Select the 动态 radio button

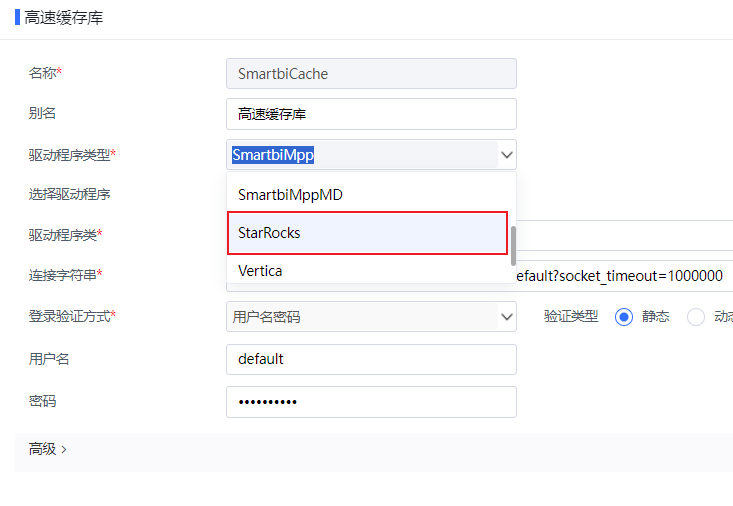click(x=696, y=317)
